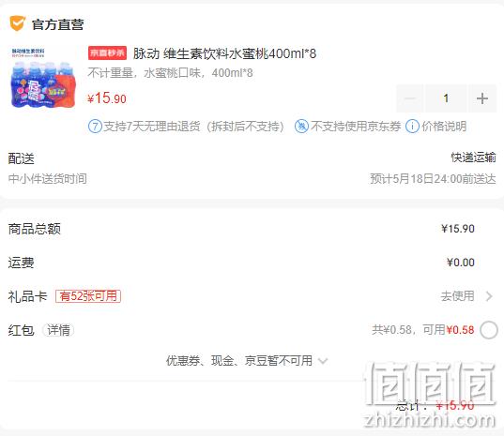Open the Mizone drink product thumbnail
Viewport: 504px width, 436px height.
[x=43, y=79]
